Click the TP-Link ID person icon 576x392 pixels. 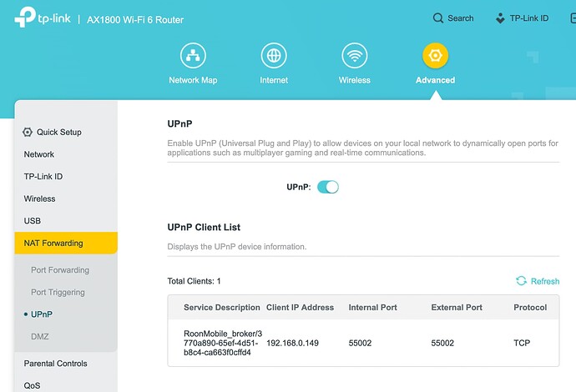[x=500, y=18]
